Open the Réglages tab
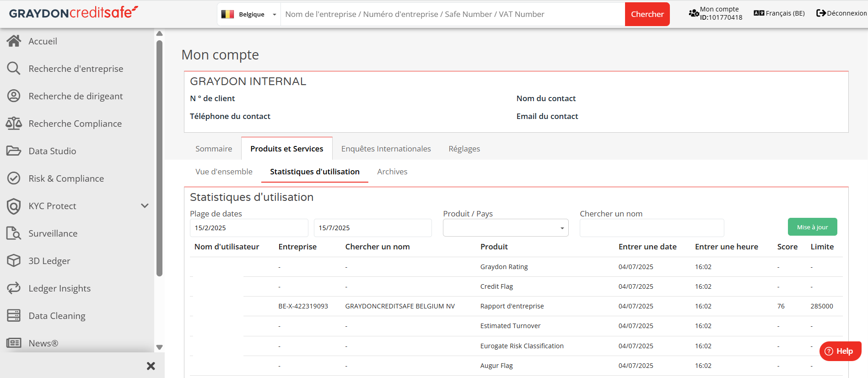868x378 pixels. click(464, 149)
